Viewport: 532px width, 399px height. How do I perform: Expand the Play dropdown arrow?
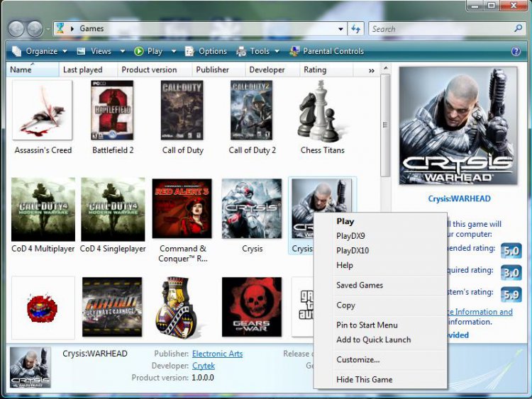(x=174, y=52)
